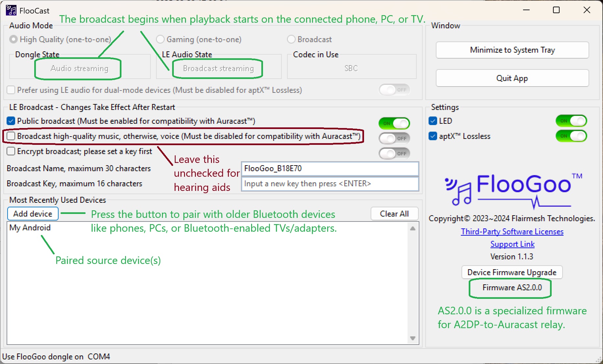Choose High Quality (one-to-one) mode

13,39
